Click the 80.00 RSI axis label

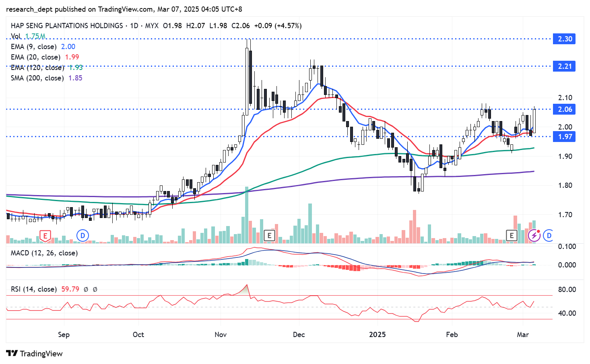[x=567, y=290]
